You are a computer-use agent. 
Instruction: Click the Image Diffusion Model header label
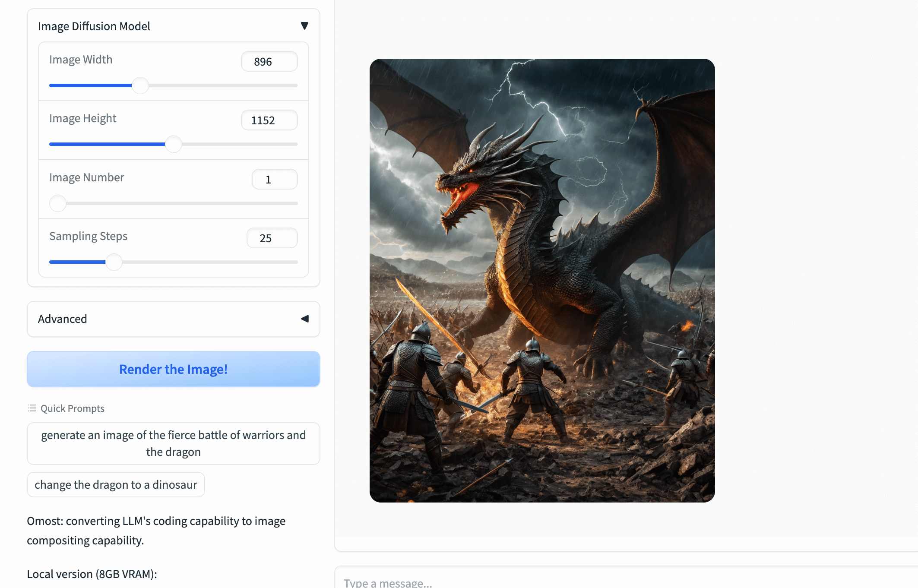click(94, 26)
